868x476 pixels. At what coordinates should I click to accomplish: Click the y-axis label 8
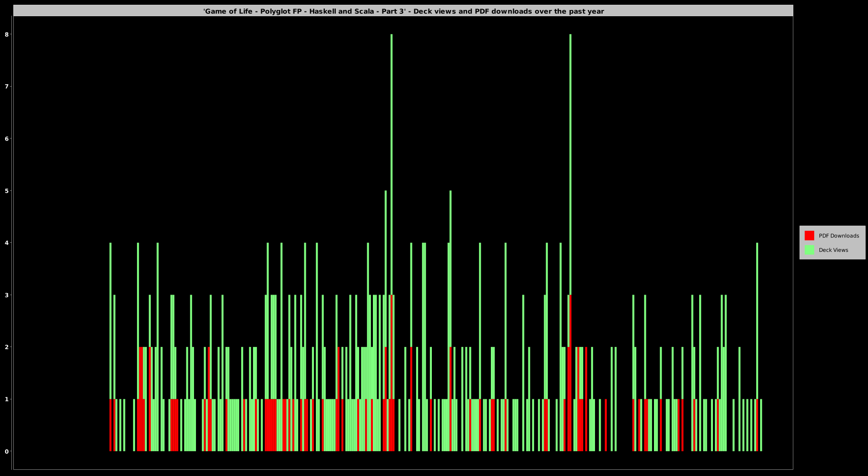pyautogui.click(x=7, y=34)
